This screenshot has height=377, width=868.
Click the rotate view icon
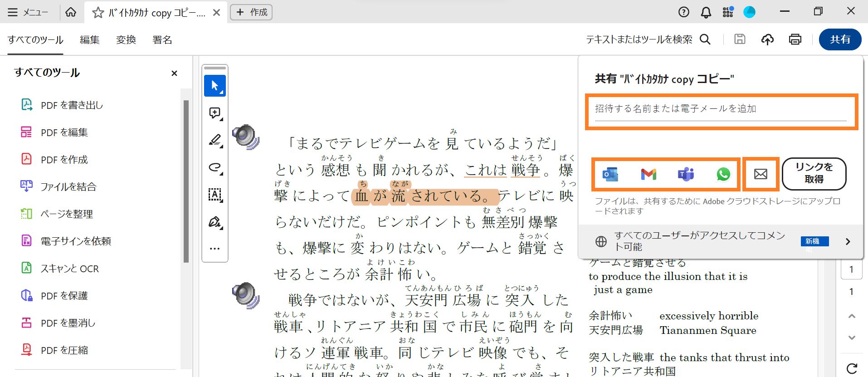click(x=852, y=368)
